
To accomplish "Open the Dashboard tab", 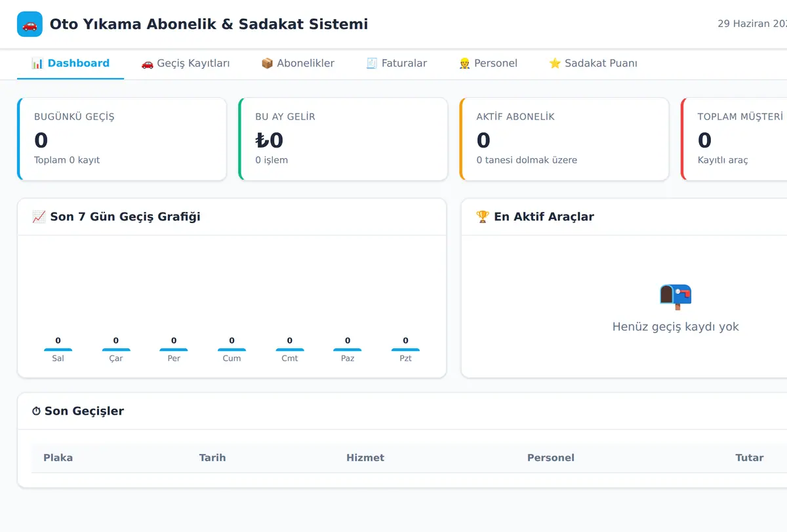I will coord(70,64).
